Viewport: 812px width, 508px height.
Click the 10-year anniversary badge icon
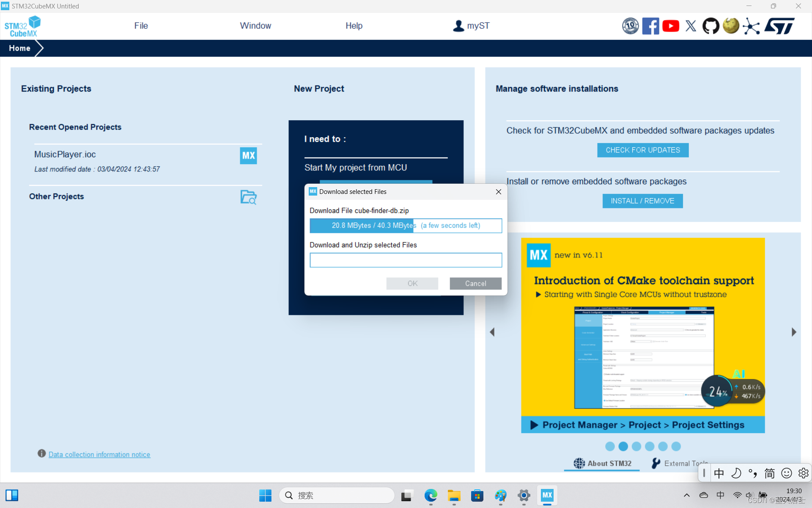(x=630, y=26)
